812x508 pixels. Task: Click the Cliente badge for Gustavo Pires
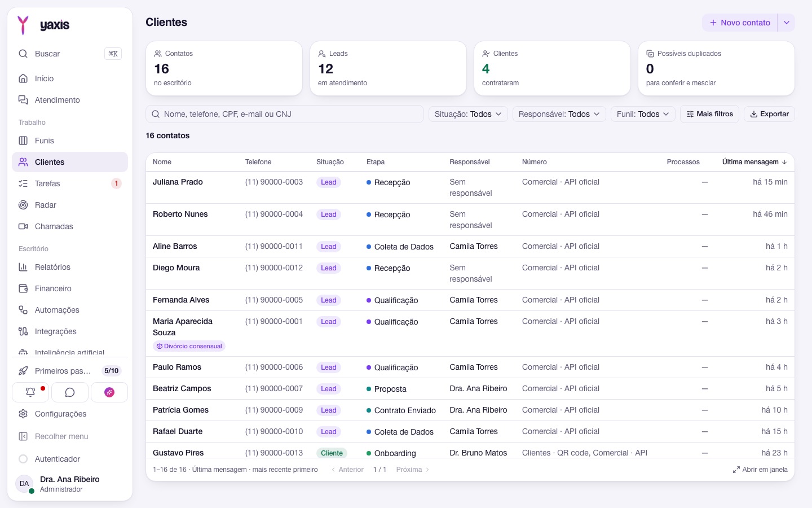point(332,453)
